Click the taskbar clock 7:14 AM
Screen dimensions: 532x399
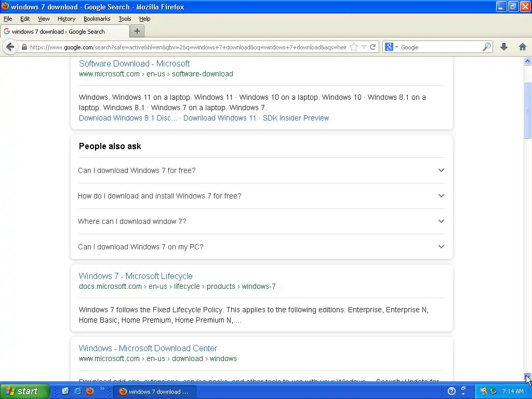click(513, 391)
